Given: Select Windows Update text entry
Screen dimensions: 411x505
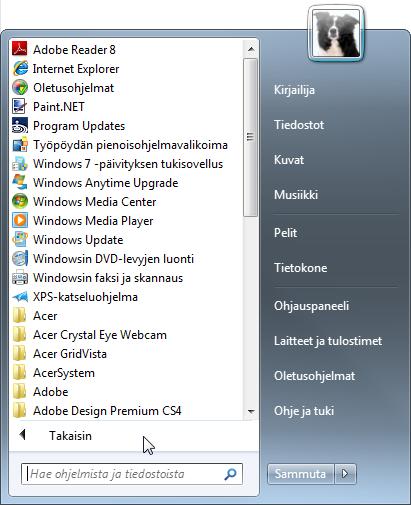Looking at the screenshot, I should pyautogui.click(x=78, y=240).
